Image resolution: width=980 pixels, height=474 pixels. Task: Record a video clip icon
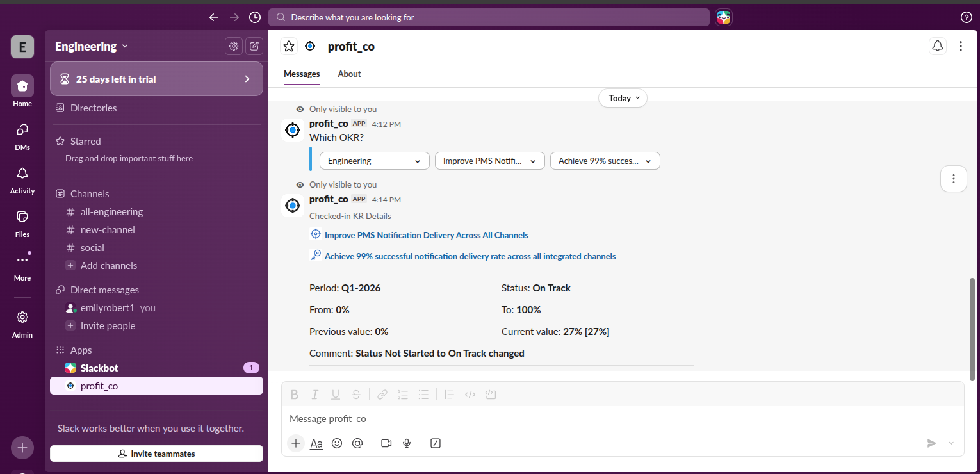point(386,443)
